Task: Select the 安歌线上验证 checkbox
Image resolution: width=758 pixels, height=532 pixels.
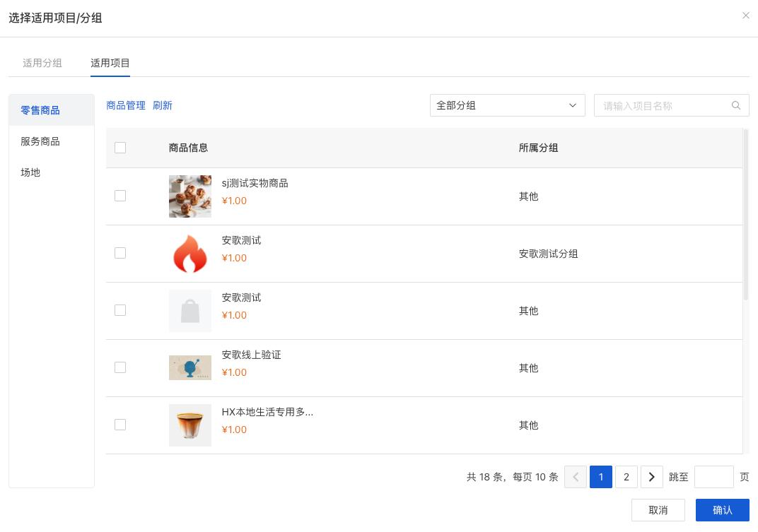Action: point(120,367)
